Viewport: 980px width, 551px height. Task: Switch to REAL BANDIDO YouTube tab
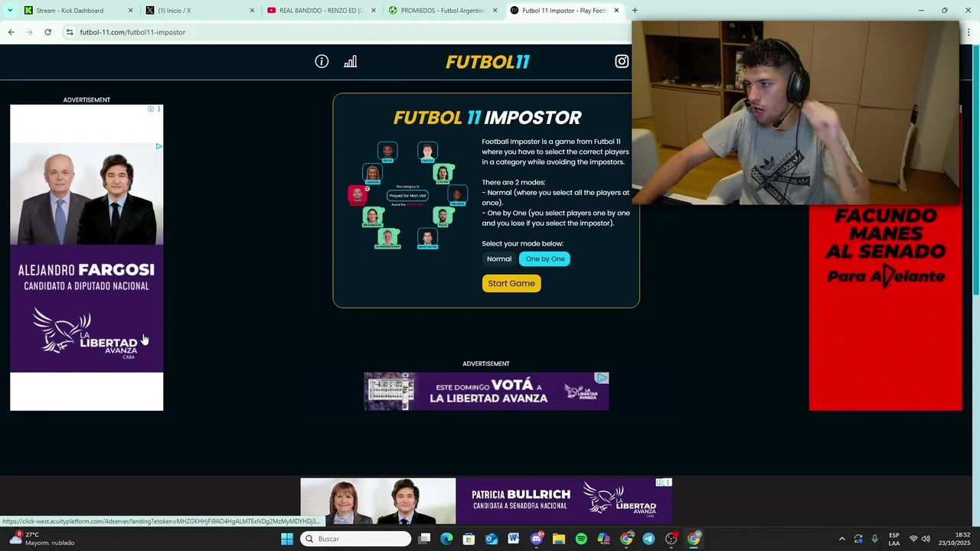tap(322, 11)
